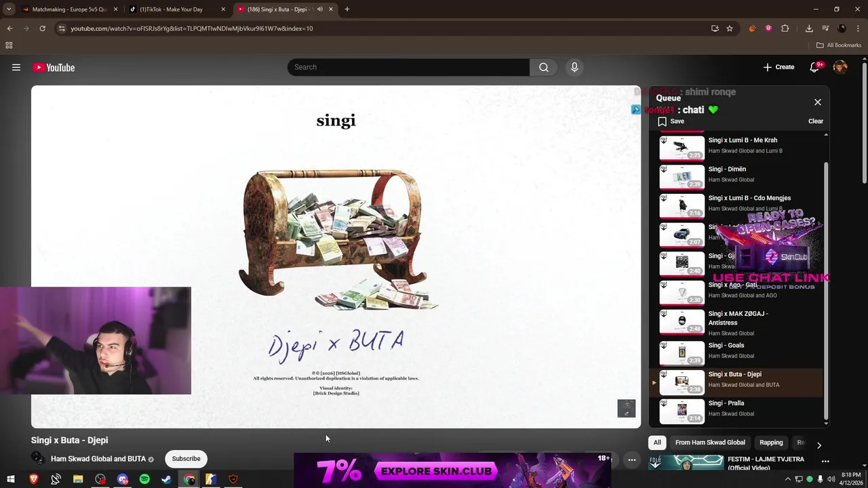Open the volume control in system tray
This screenshot has width=868, height=488.
831,479
